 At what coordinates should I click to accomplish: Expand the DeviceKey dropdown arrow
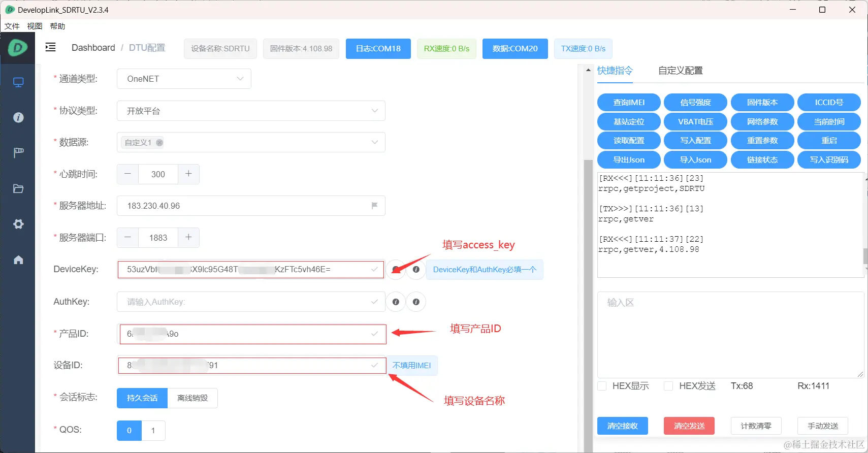(374, 269)
